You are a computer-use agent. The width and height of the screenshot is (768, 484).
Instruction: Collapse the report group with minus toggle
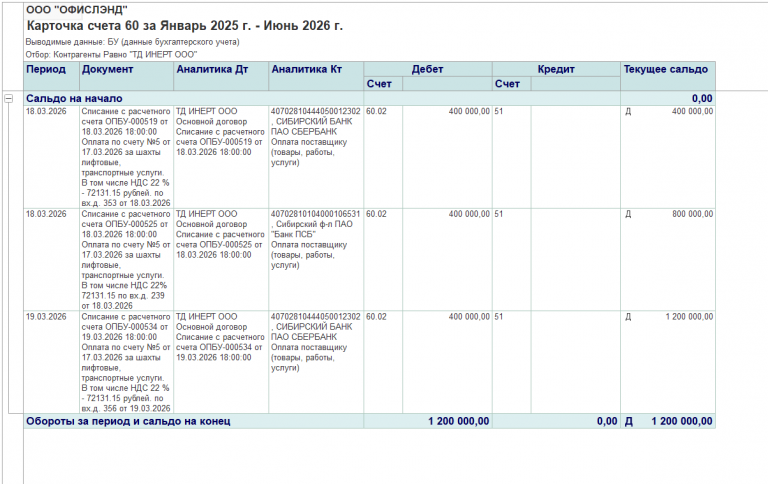pos(8,98)
